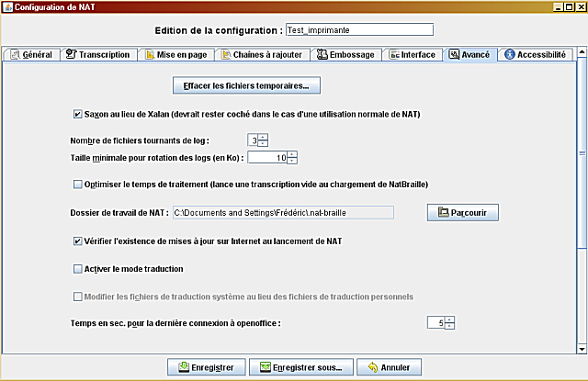Click the Taille minimale pour rotation label
The width and height of the screenshot is (588, 381).
[157, 158]
